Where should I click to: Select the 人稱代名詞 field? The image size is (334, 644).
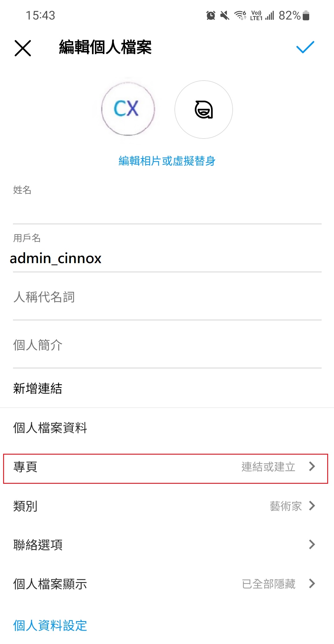[167, 297]
